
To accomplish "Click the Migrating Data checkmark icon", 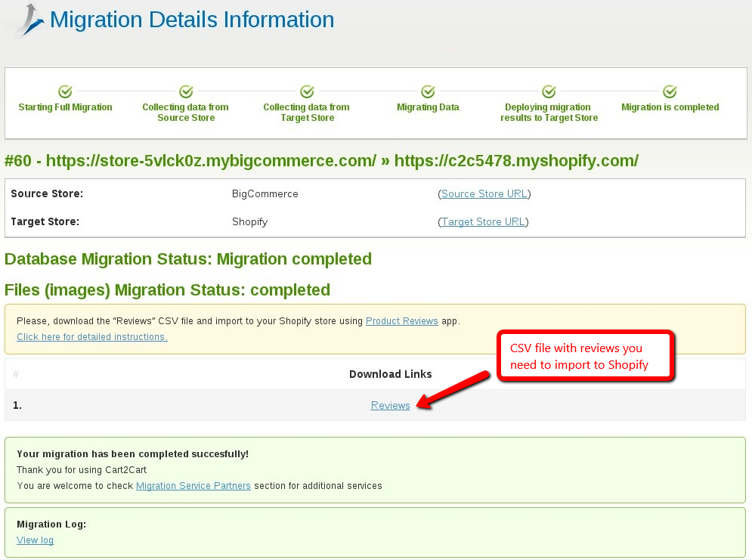I will click(x=428, y=91).
